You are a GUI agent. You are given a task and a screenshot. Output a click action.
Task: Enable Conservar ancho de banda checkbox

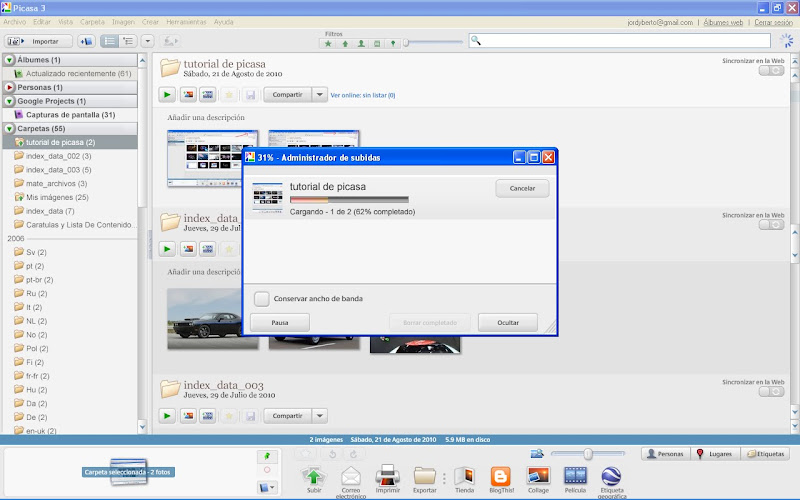coord(262,299)
